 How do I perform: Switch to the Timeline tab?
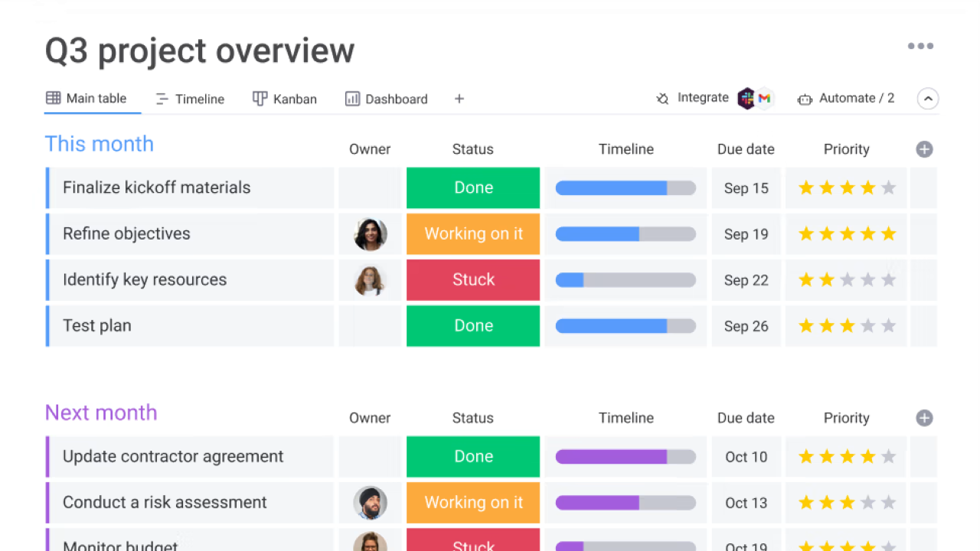(x=190, y=99)
